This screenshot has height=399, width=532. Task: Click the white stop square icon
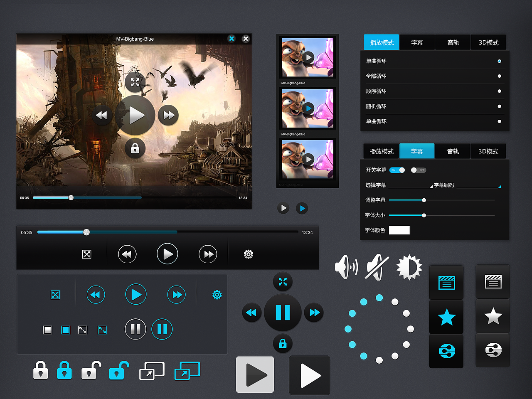[x=48, y=330]
